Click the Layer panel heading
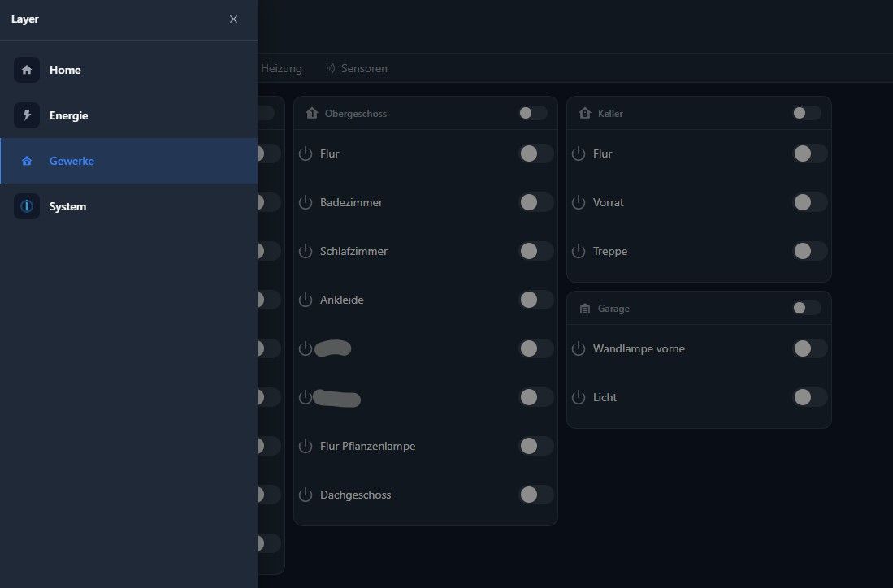This screenshot has width=893, height=588. tap(25, 19)
